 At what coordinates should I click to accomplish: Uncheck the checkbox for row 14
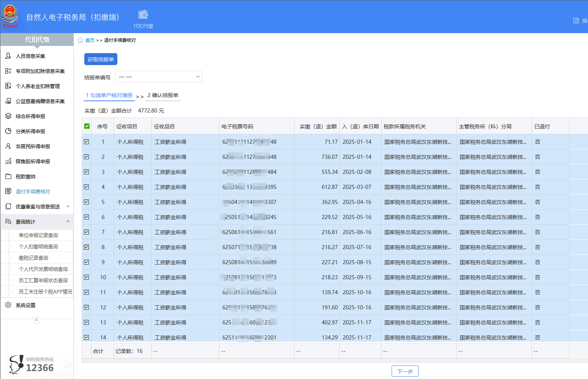(x=87, y=338)
